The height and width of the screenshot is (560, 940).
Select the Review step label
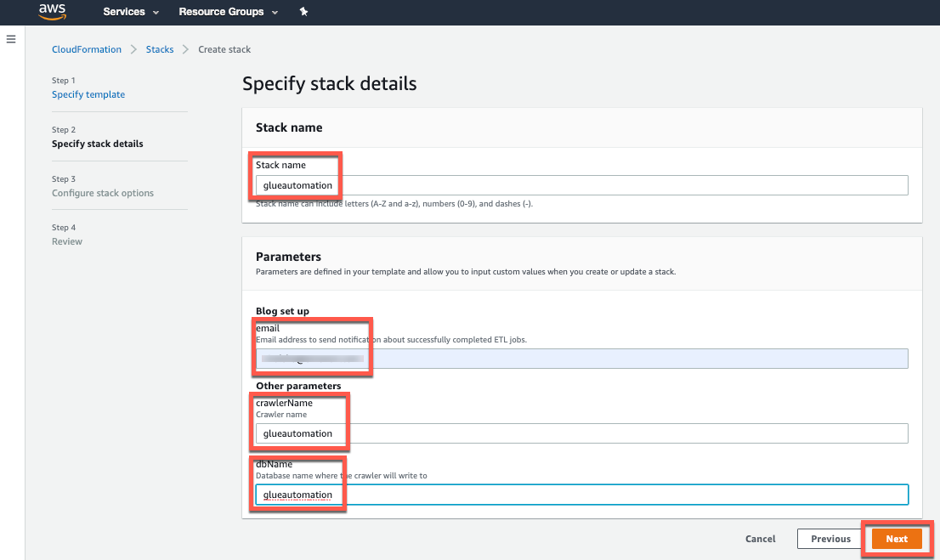pyautogui.click(x=66, y=241)
